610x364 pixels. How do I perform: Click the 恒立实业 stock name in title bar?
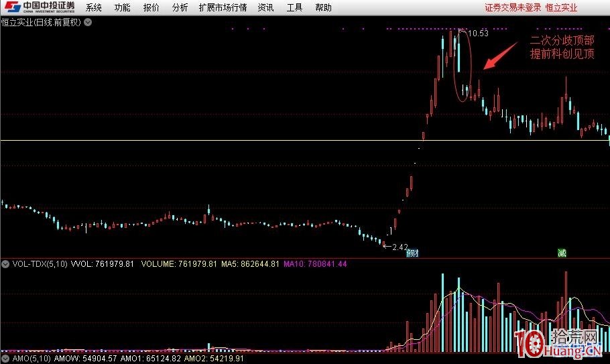point(561,7)
